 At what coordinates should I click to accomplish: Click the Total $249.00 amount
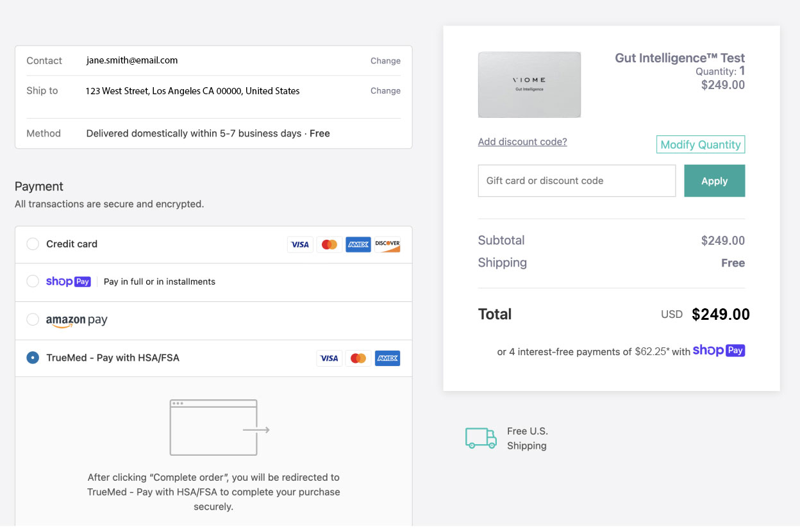click(x=721, y=315)
